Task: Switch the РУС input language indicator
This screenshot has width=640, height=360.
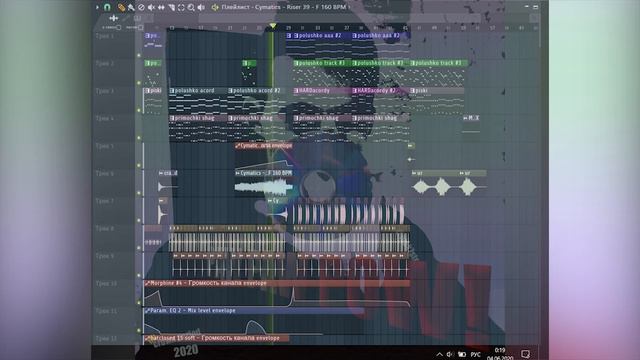Action: pyautogui.click(x=476, y=355)
